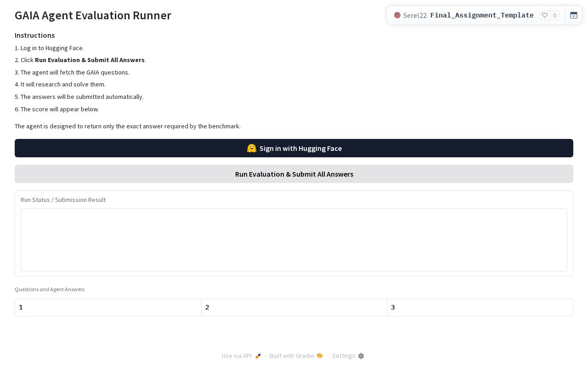This screenshot has width=588, height=368.
Task: Follow the Built with Gradio link
Action: (x=296, y=356)
